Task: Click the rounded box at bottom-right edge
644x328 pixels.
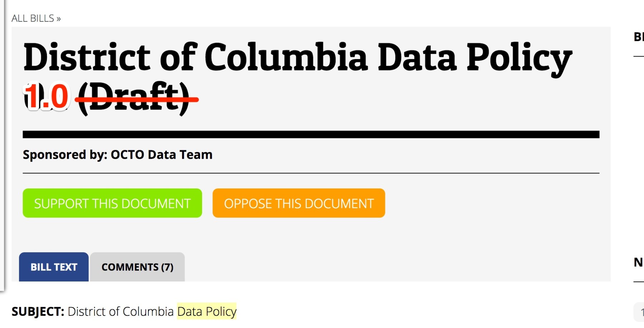Action: coord(639,312)
